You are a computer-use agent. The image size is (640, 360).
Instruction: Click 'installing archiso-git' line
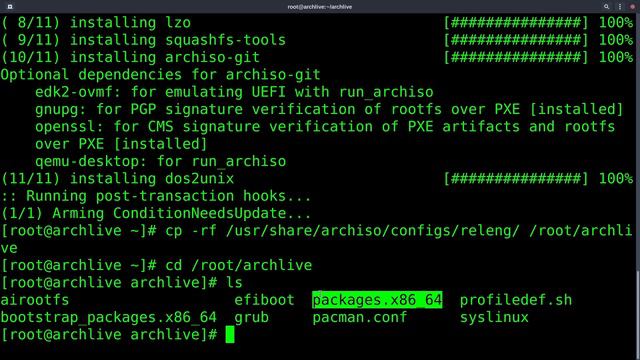130,57
